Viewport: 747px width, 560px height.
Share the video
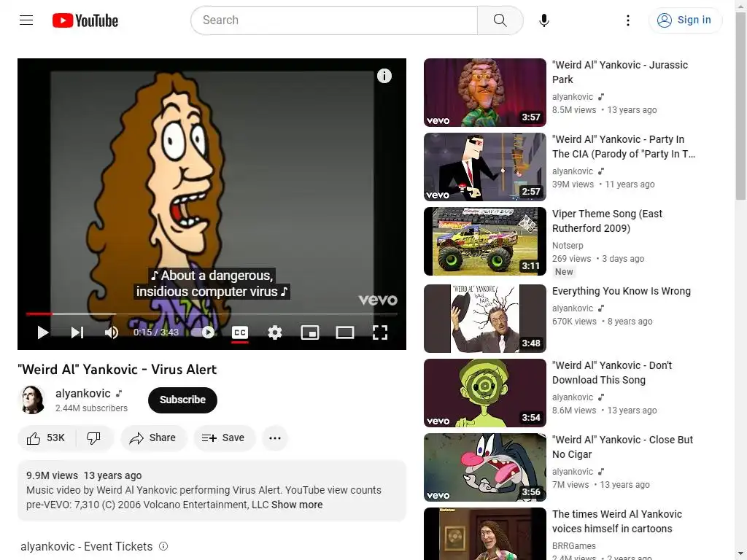153,438
